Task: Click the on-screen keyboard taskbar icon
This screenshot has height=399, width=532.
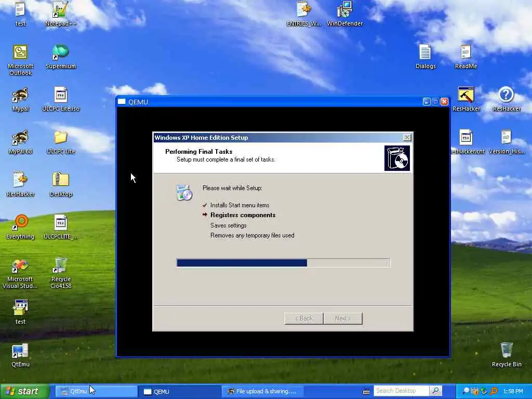Action: tap(366, 392)
